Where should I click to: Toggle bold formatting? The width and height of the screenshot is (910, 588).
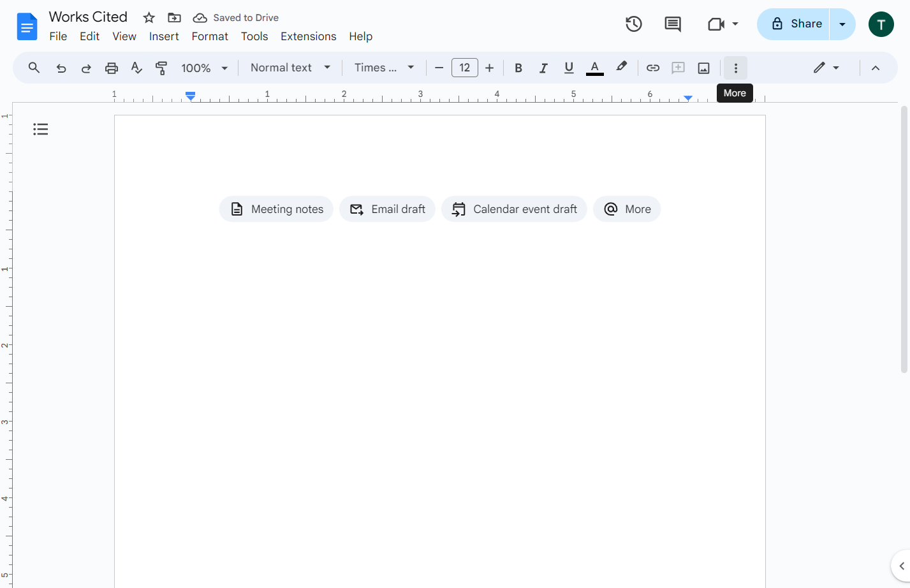(518, 68)
